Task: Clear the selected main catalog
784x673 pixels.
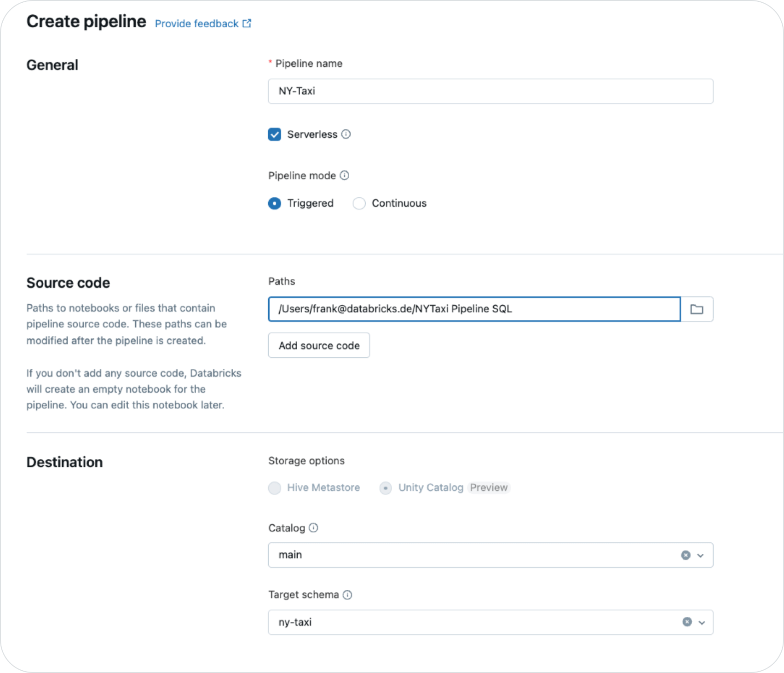Action: pos(686,555)
